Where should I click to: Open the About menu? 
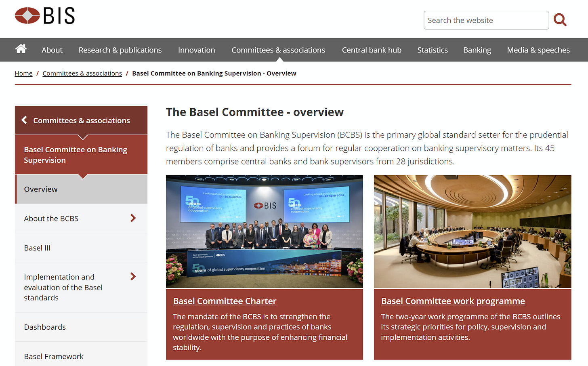pyautogui.click(x=52, y=50)
